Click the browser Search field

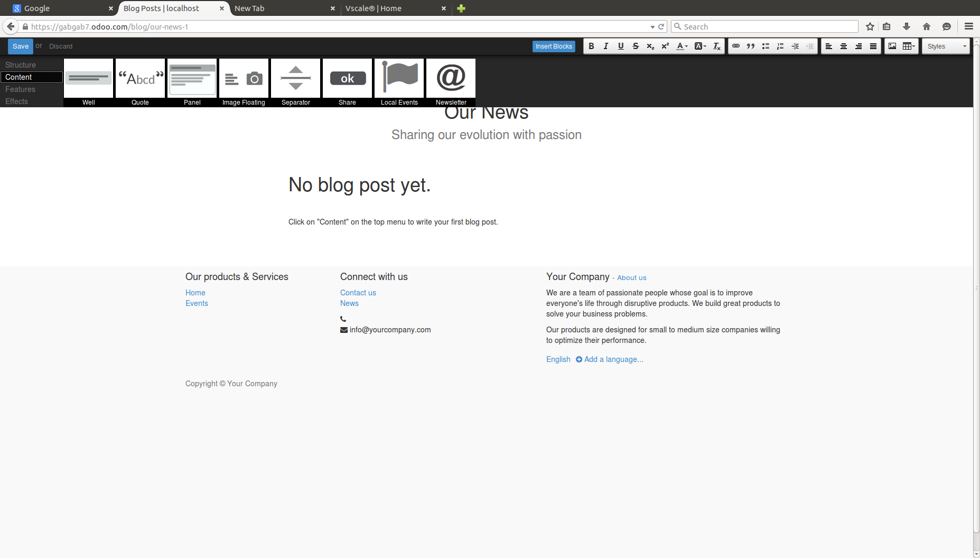(764, 26)
